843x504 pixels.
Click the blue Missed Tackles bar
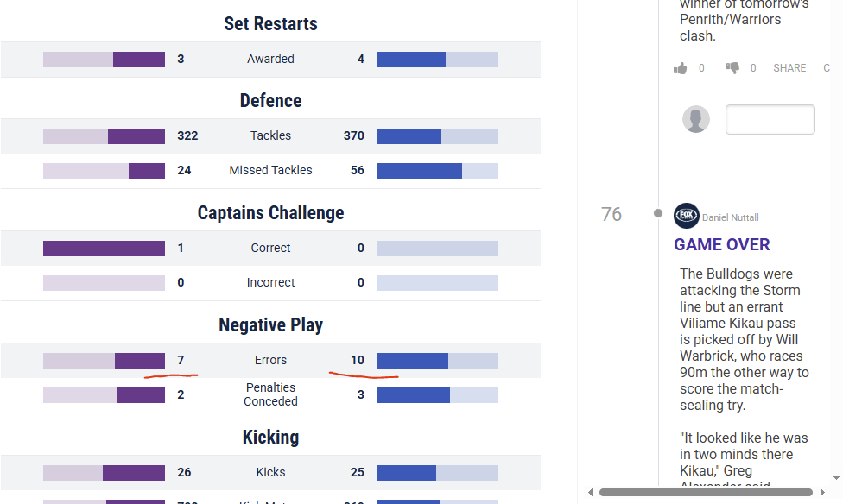pos(419,171)
